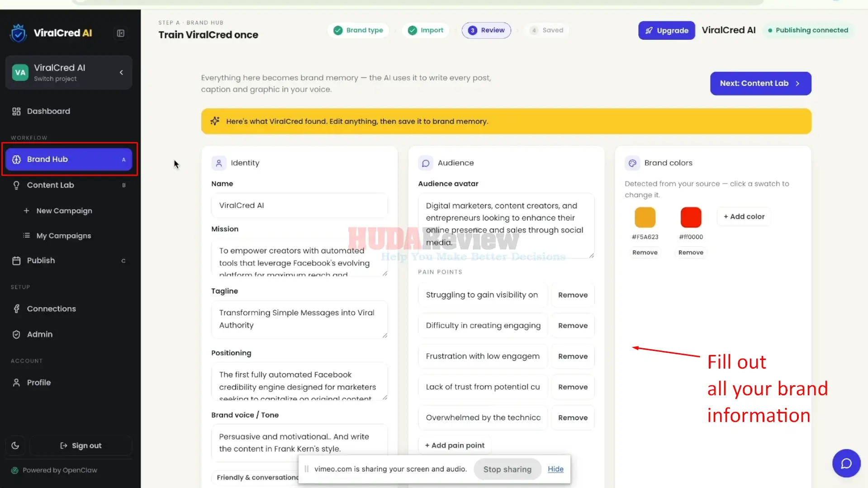Remove 'Difficulty in creating engaging' pain point

(573, 326)
